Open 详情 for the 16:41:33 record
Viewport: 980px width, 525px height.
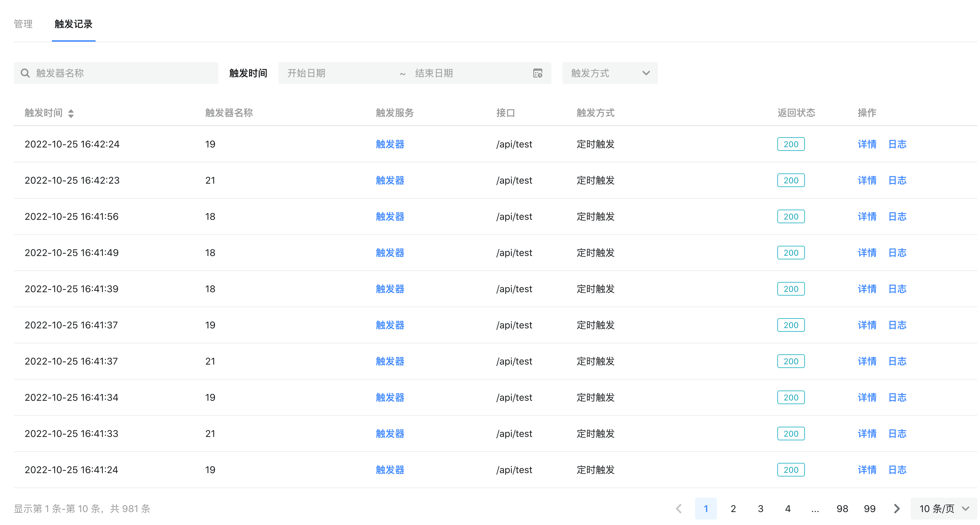coord(867,434)
